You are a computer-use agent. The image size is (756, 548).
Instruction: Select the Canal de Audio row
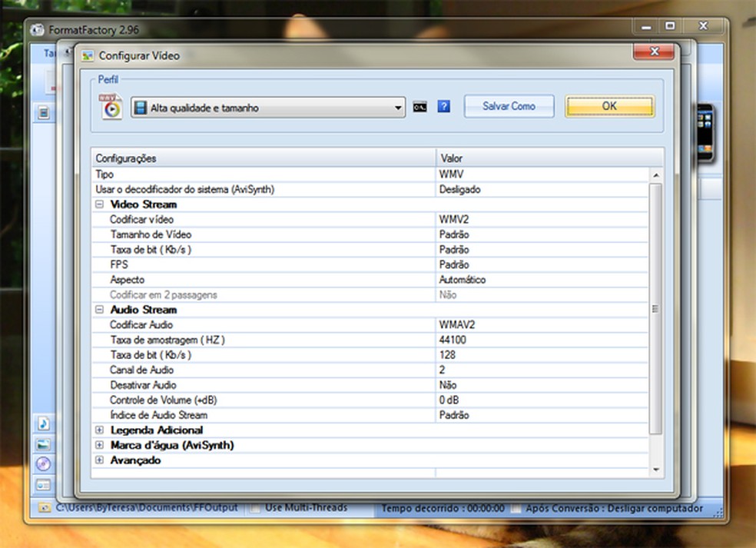370,370
